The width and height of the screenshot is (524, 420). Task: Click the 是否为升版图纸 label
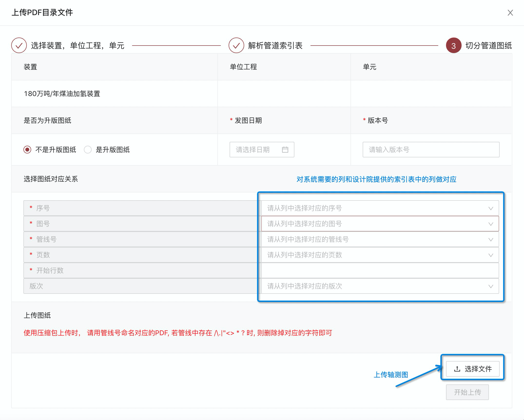pos(47,120)
